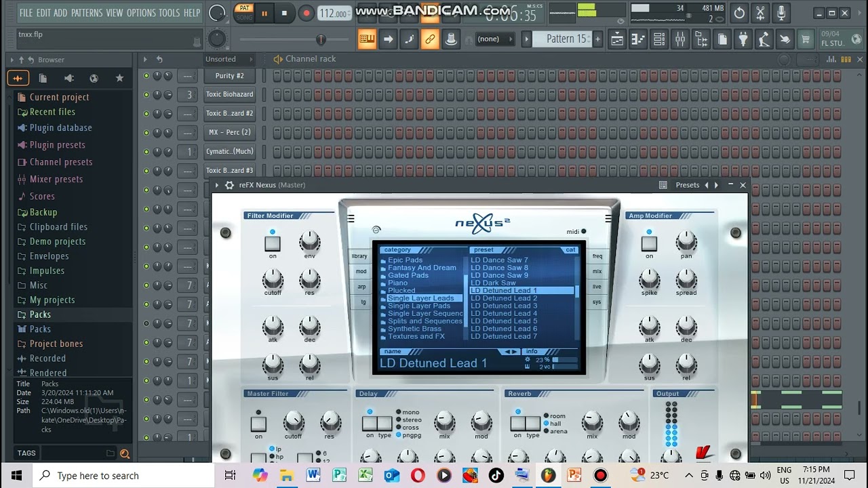Click the browser search magnifier icon

pos(125,453)
